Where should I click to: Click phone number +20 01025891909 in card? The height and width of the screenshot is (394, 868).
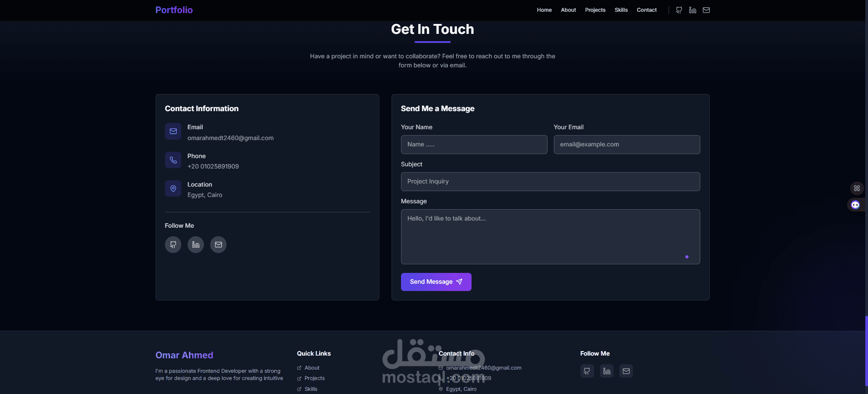point(213,167)
